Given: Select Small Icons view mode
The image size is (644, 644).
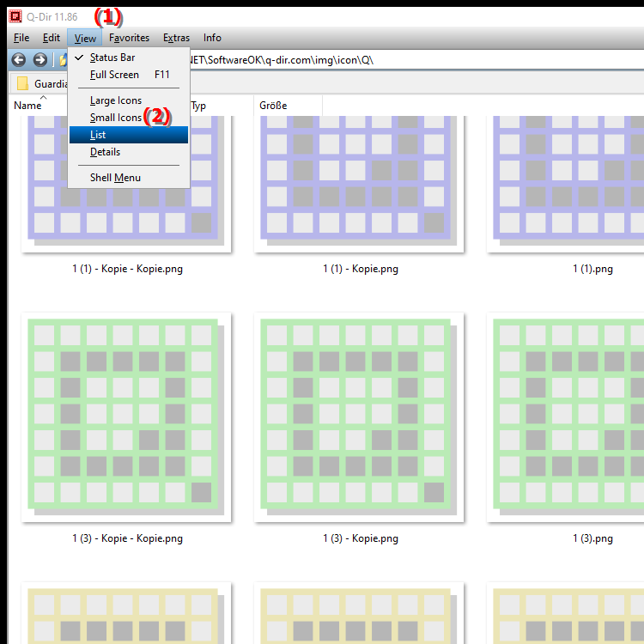Looking at the screenshot, I should [129, 118].
